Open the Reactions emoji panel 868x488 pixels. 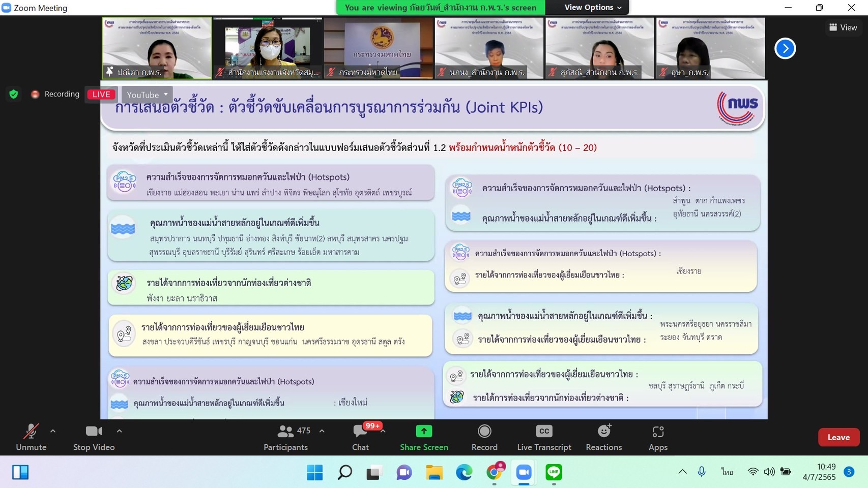[603, 438]
